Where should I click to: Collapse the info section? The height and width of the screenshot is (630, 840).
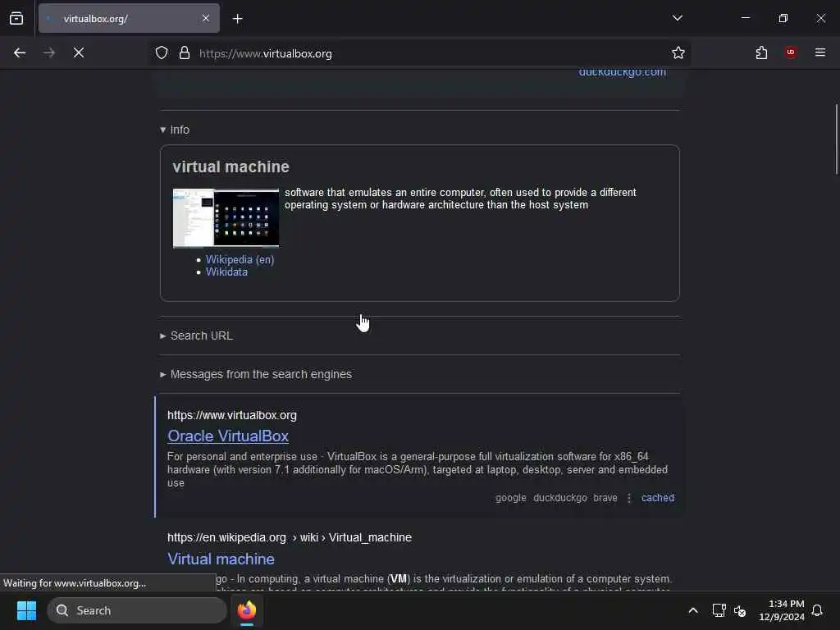click(175, 130)
